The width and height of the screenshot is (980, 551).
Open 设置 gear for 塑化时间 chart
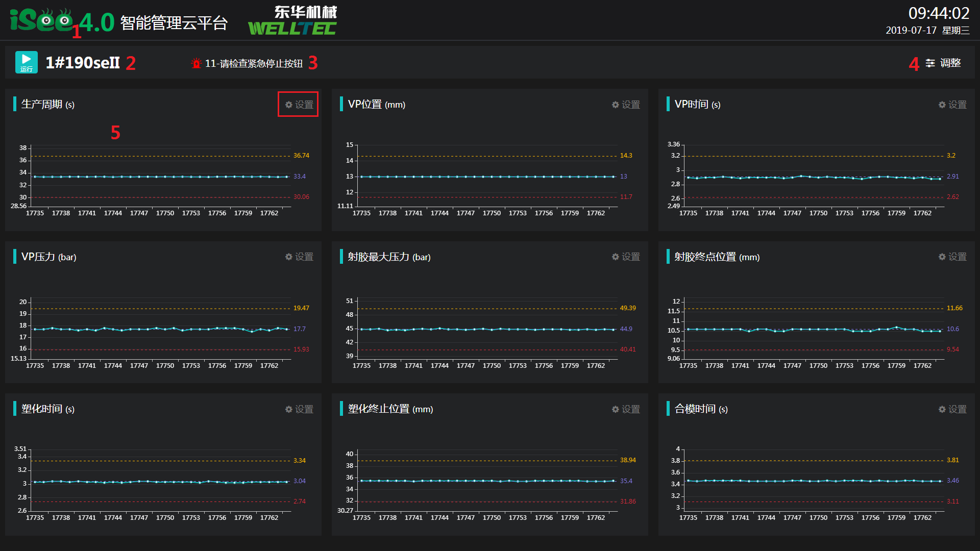pos(289,409)
